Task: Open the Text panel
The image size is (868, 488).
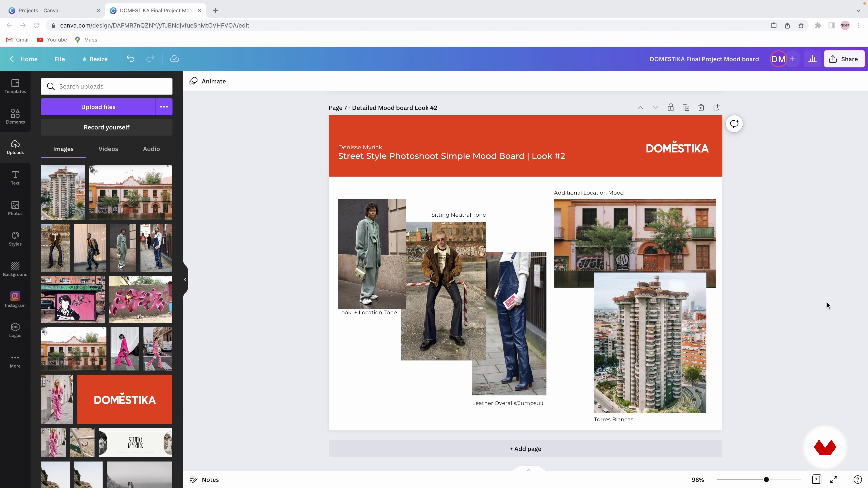Action: pos(15,178)
